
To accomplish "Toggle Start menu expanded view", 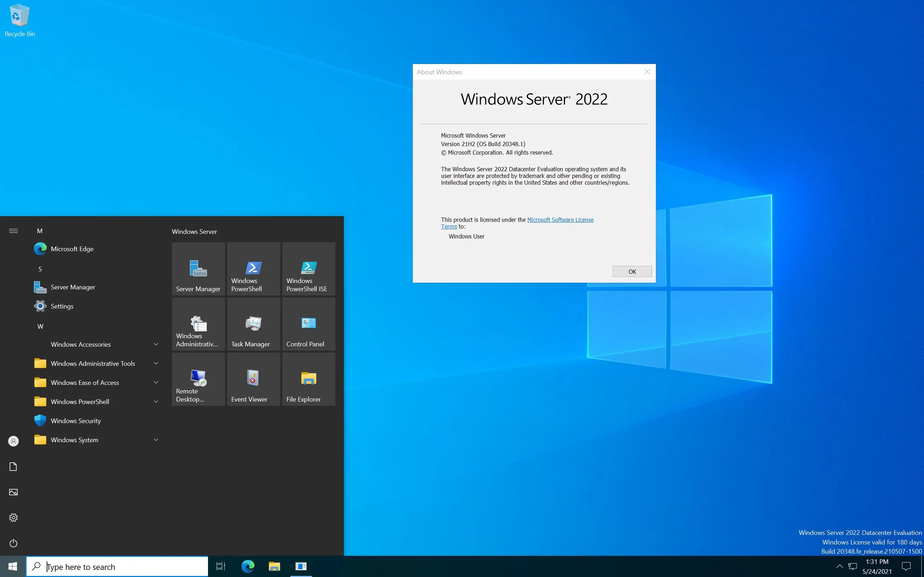I will (13, 231).
